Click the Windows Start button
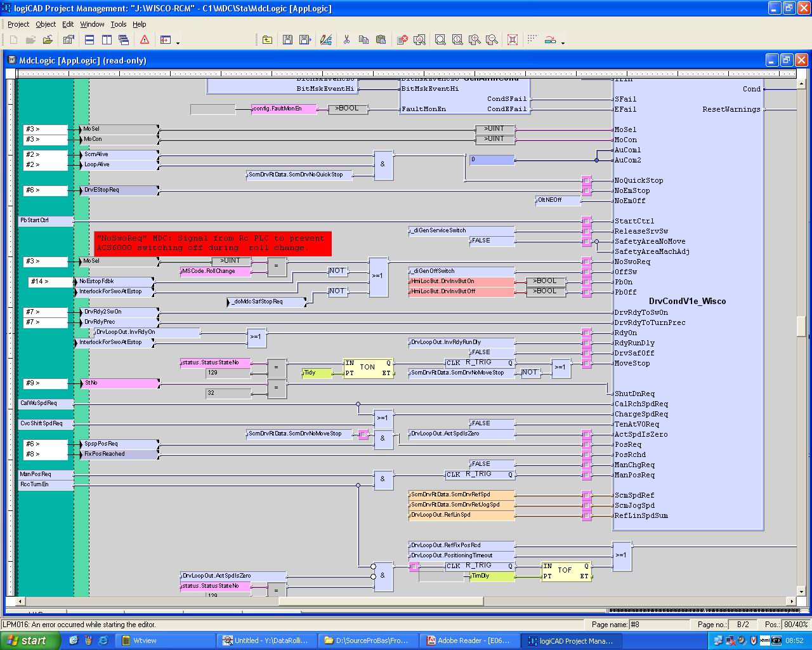The height and width of the screenshot is (650, 812). 30,640
